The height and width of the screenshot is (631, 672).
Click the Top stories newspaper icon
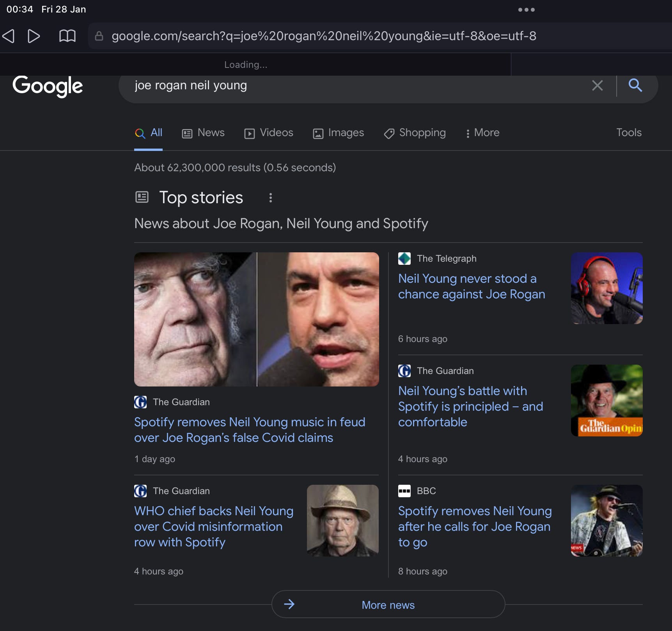point(142,197)
